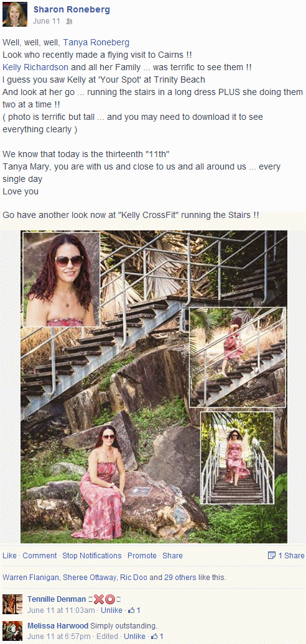The image size is (306, 644).
Task: Open Kelly Richardson's tagged profile
Action: click(35, 67)
